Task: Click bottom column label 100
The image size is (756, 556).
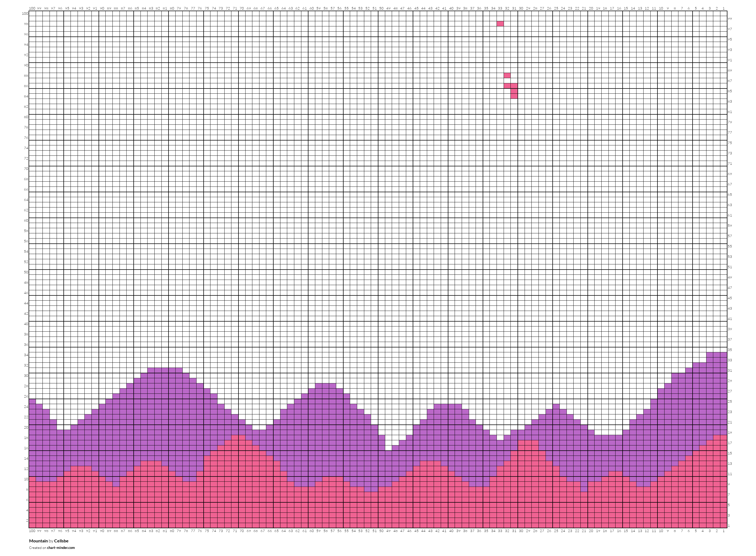Action: click(32, 531)
